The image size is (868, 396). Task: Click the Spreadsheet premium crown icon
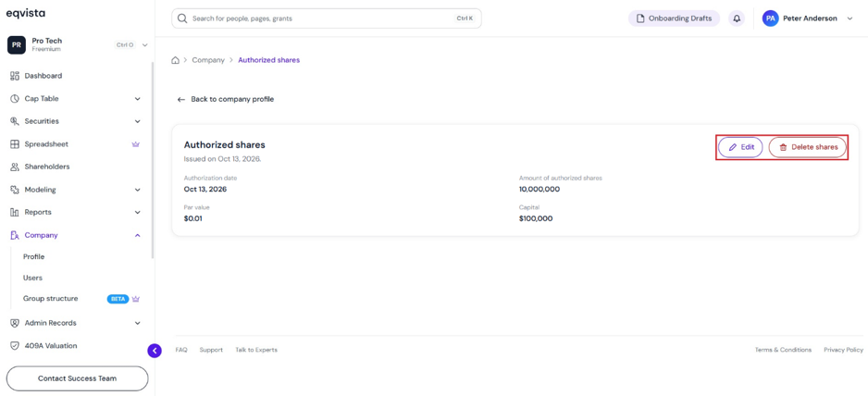[x=136, y=144]
